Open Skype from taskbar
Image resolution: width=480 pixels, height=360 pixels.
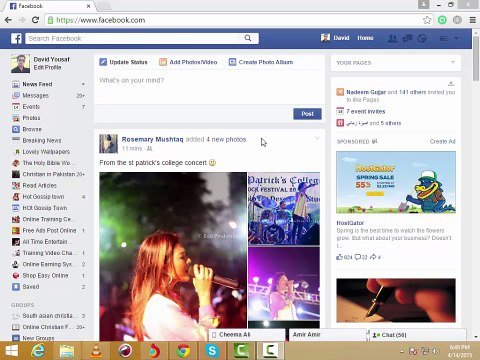[212, 351]
